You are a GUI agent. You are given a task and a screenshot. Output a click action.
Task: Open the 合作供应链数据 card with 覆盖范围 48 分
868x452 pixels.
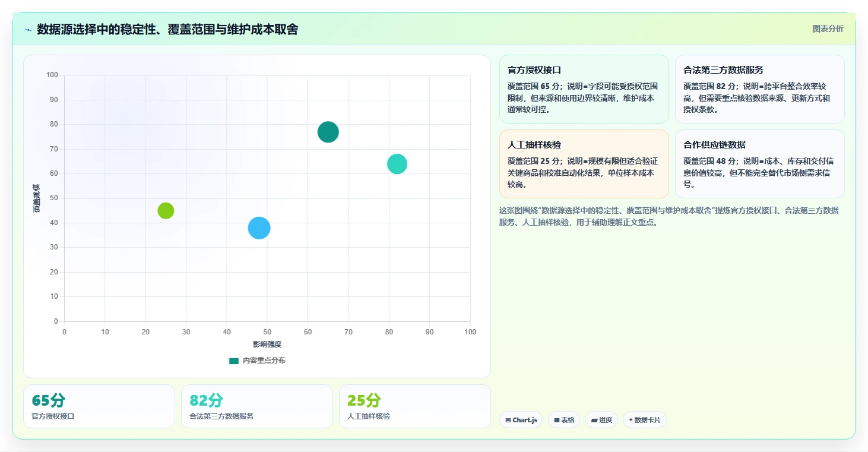tap(760, 164)
